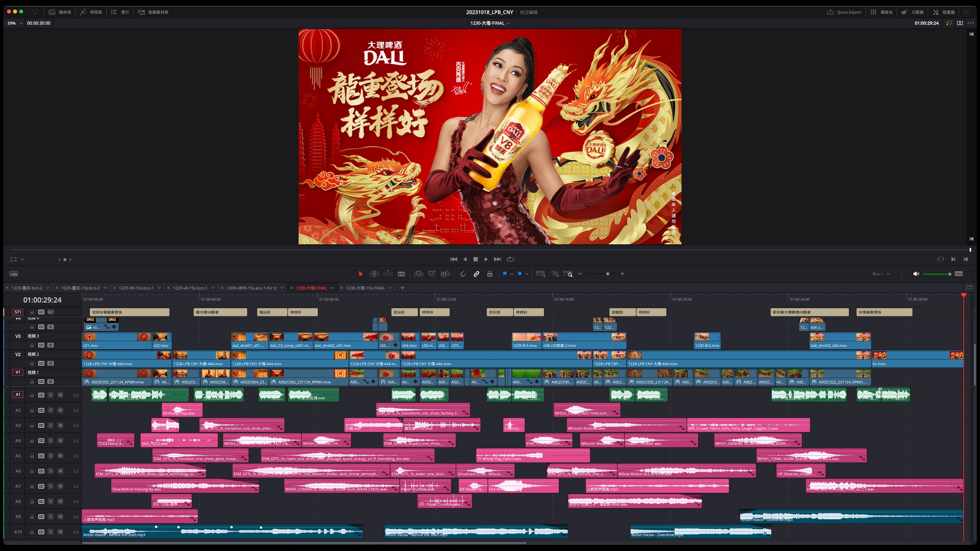Screen dimensions: 980x551
Task: Switch to the 1229-重庆-15s-bco-2 timeline tab
Action: click(x=81, y=288)
